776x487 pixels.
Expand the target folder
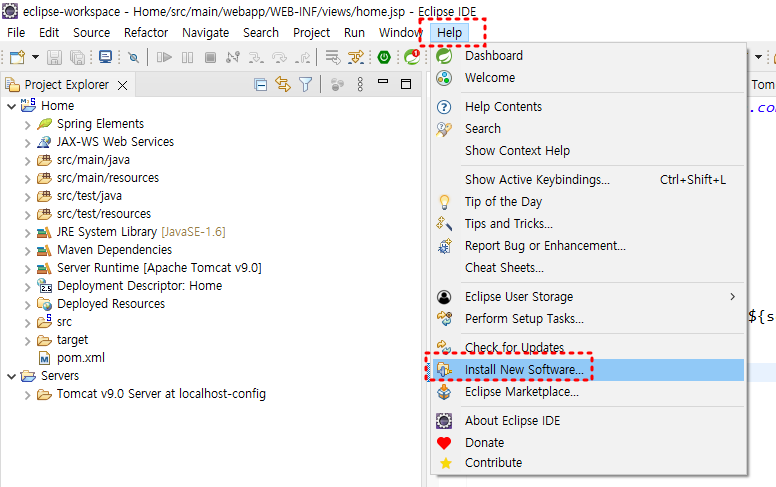(28, 341)
